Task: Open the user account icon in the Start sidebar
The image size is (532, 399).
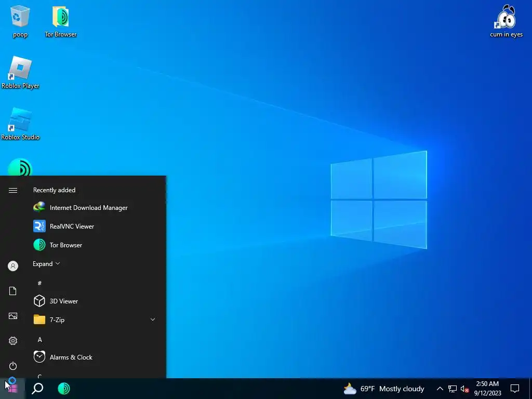Action: tap(13, 266)
